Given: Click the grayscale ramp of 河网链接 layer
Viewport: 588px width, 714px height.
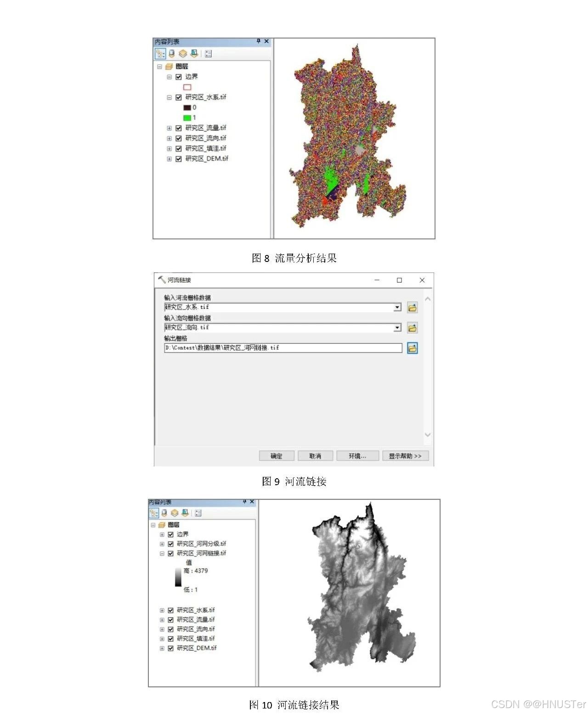Looking at the screenshot, I should [178, 577].
